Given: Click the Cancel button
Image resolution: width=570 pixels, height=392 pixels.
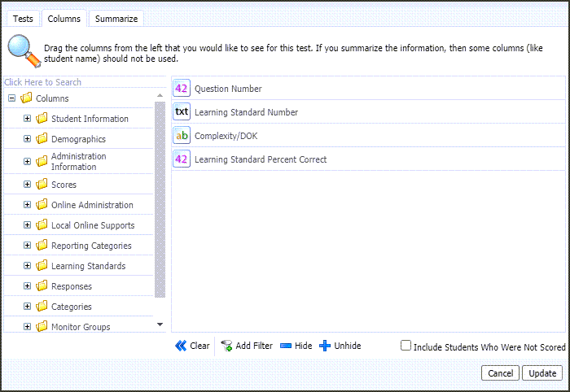Looking at the screenshot, I should coord(500,373).
